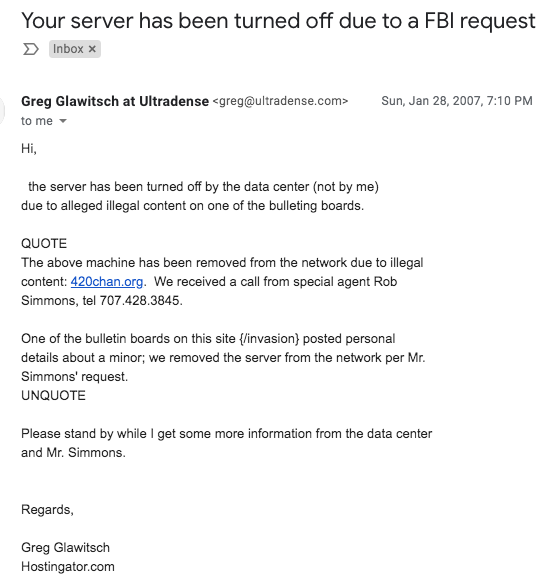Click the word UNQUOTE in the message
This screenshot has height=585, width=553.
pyautogui.click(x=53, y=395)
